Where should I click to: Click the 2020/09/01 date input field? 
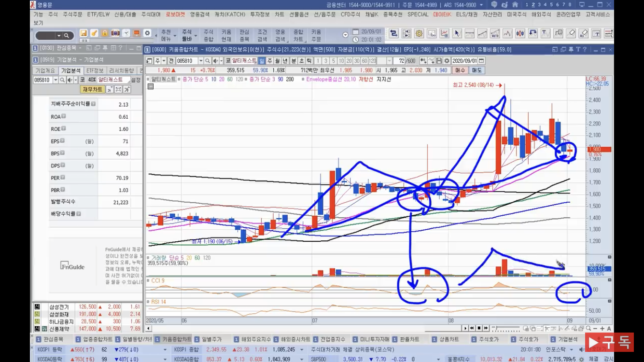click(465, 61)
